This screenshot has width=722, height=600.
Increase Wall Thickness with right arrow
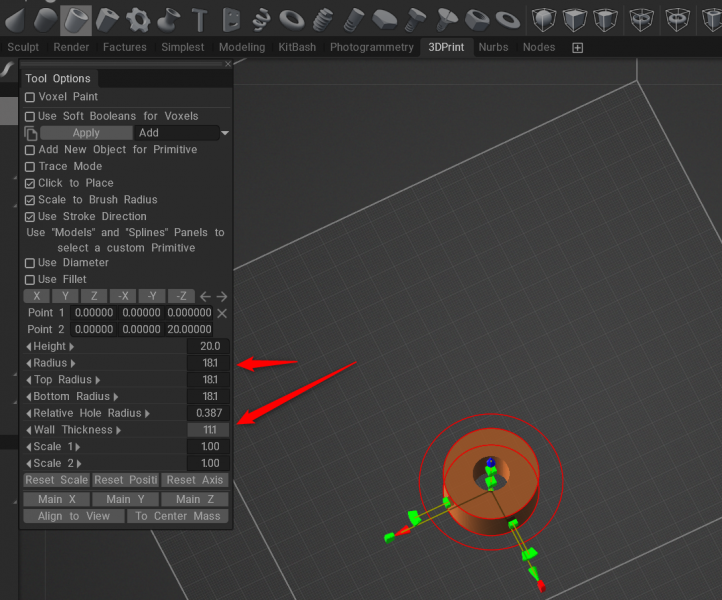click(118, 430)
